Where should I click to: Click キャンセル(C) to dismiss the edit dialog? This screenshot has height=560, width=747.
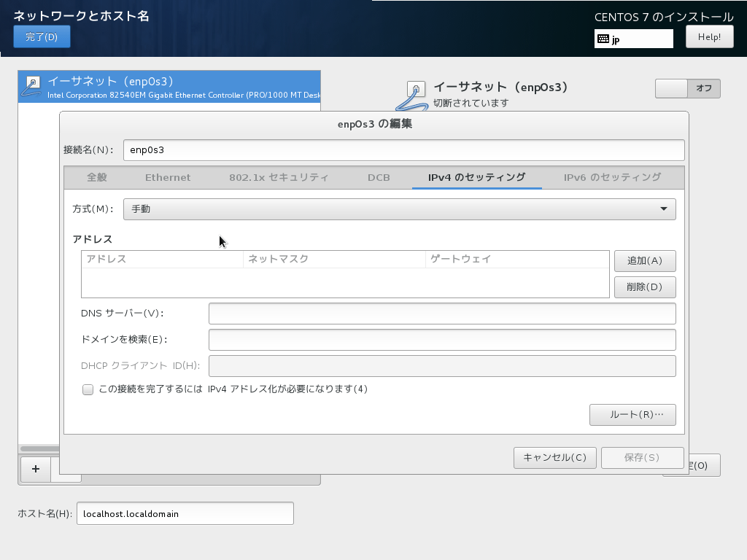tap(554, 457)
